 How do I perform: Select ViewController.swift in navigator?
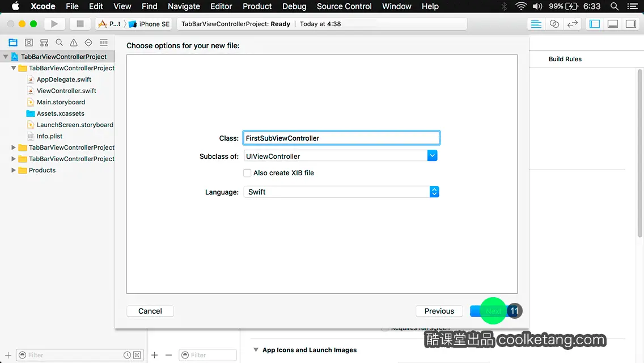click(66, 91)
